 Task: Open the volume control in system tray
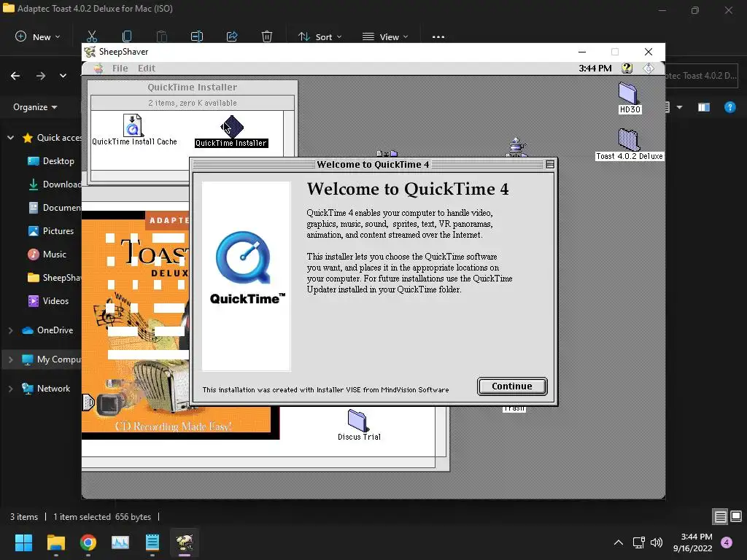(x=657, y=542)
